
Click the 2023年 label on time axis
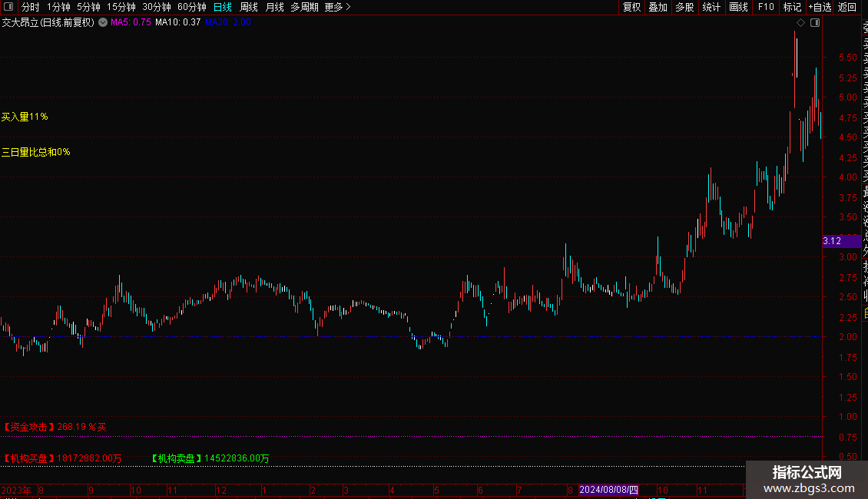tap(16, 490)
